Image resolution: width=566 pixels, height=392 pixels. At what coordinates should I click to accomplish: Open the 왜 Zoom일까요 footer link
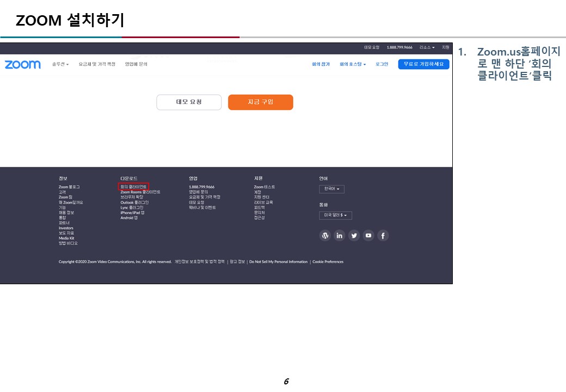(71, 203)
